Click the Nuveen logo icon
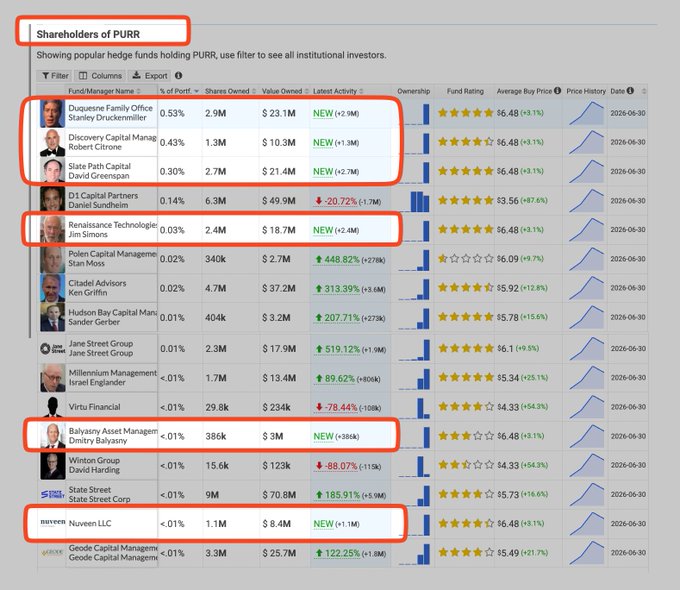 52,522
